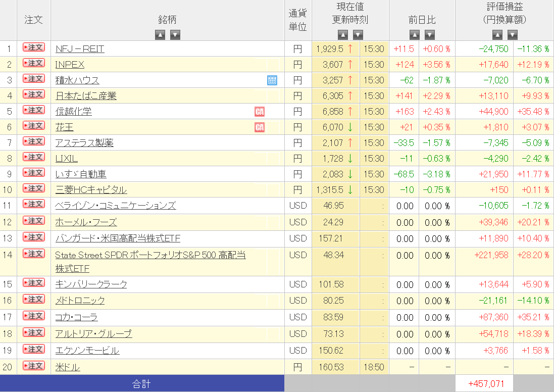Open the ホーメル・フーズ link
The image size is (554, 392).
(x=86, y=222)
